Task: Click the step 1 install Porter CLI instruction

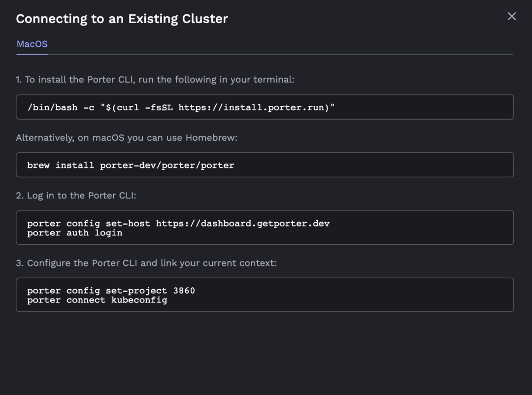Action: 155,79
